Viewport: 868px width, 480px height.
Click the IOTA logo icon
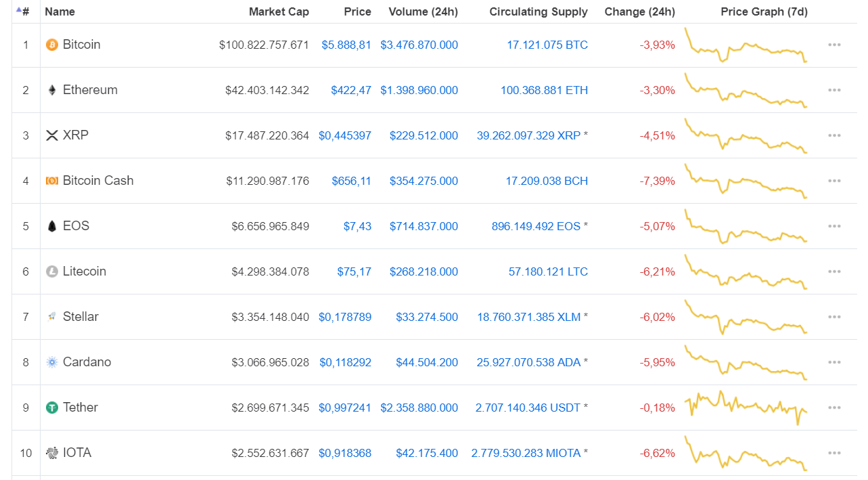[x=51, y=452]
